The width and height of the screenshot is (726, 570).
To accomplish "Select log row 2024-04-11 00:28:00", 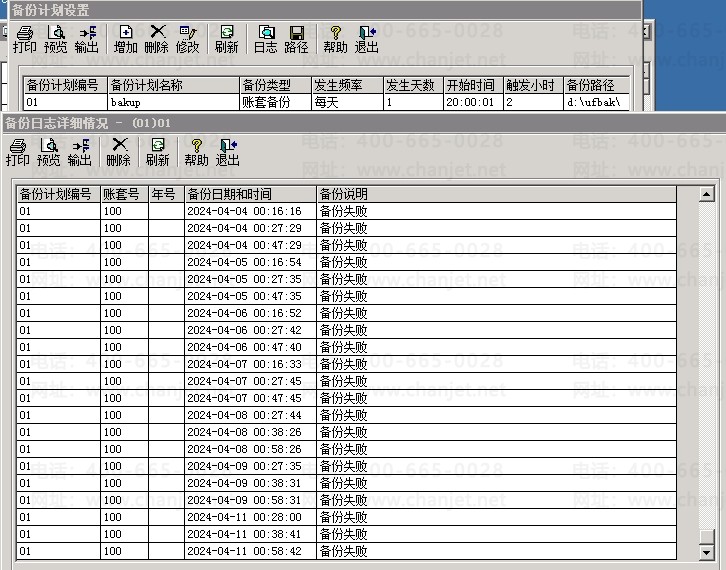I will (x=346, y=517).
